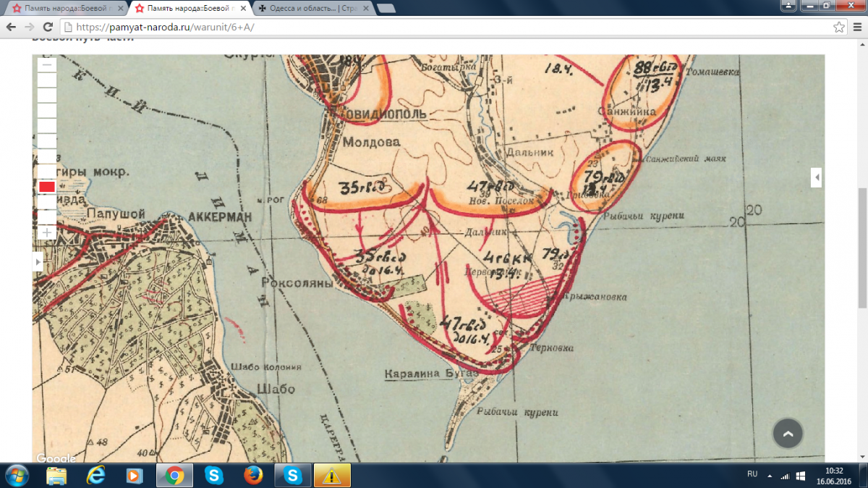The image size is (868, 488).
Task: Click the Томашевка label on the map
Action: (712, 72)
